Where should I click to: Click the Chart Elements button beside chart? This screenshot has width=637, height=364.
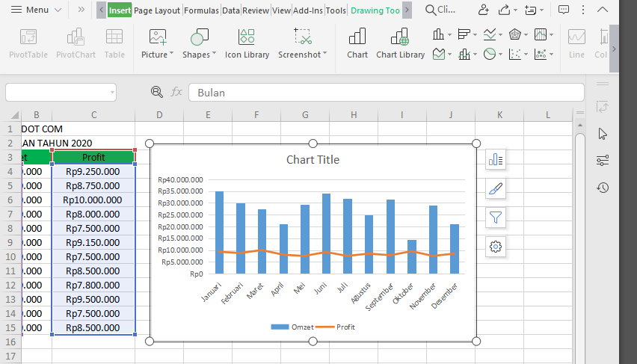pos(496,159)
